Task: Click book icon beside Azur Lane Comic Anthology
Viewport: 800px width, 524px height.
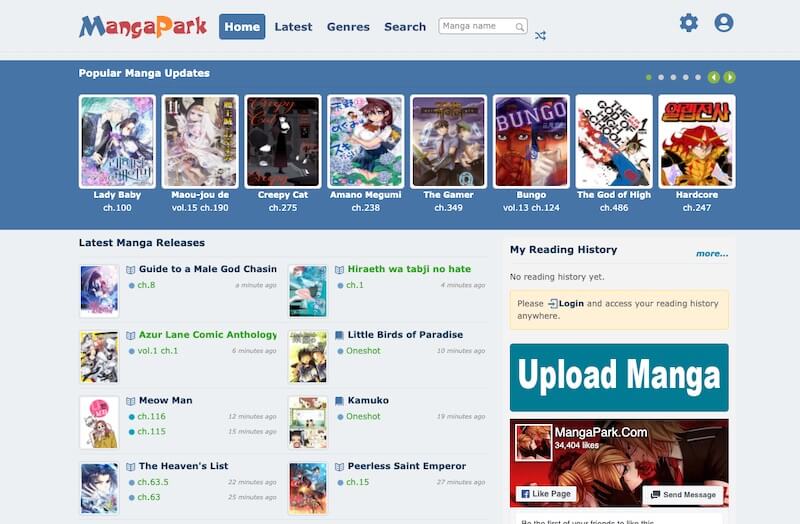Action: point(131,335)
